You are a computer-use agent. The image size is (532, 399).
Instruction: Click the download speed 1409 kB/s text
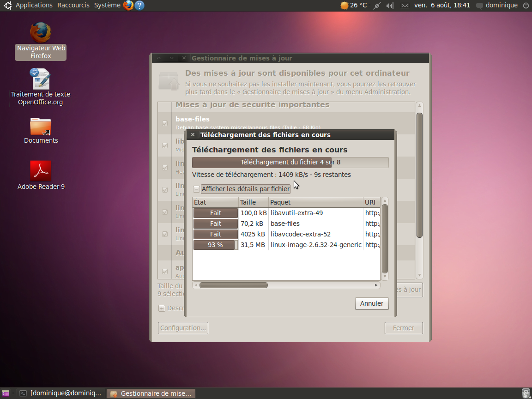293,175
